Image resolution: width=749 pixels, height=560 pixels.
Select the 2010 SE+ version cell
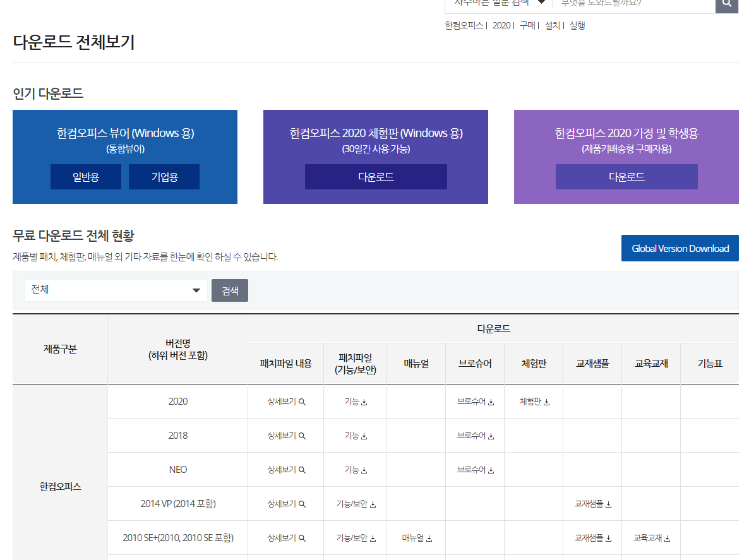tap(177, 538)
